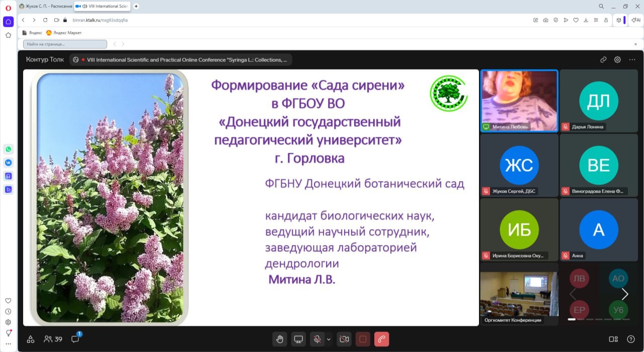This screenshot has width=644, height=352.
Task: Open WhatsApp in Opera sidebar
Action: pyautogui.click(x=8, y=149)
